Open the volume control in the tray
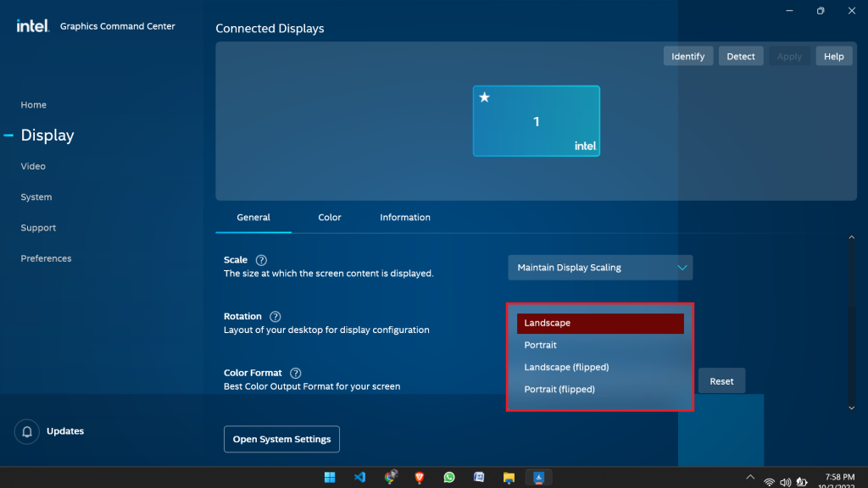868x488 pixels. (x=785, y=482)
